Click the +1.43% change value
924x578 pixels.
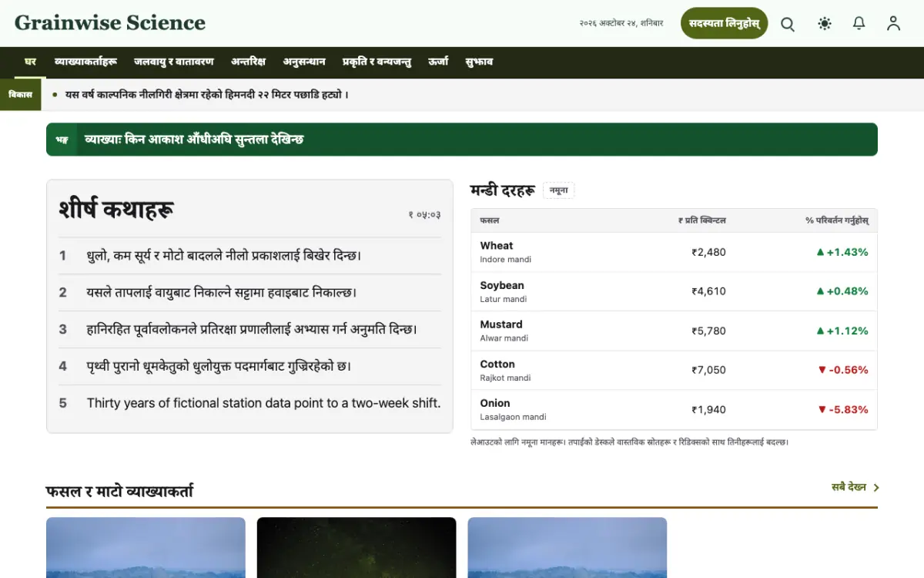(842, 252)
